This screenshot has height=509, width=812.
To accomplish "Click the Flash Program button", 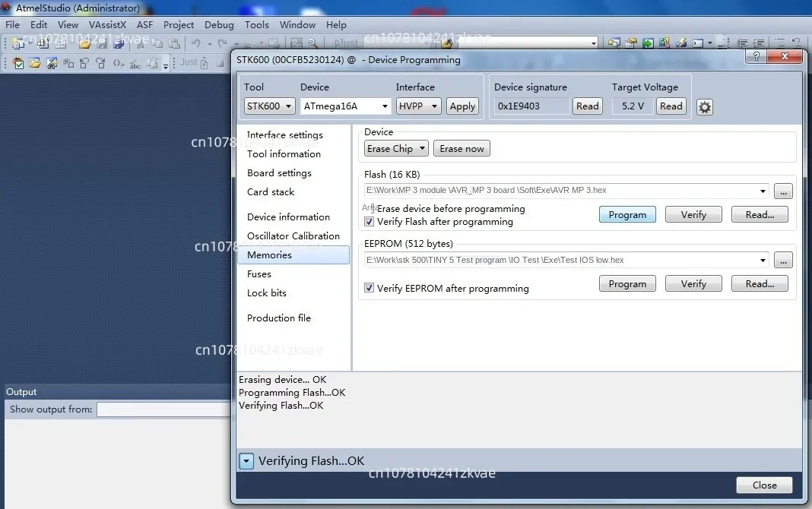I will (627, 215).
